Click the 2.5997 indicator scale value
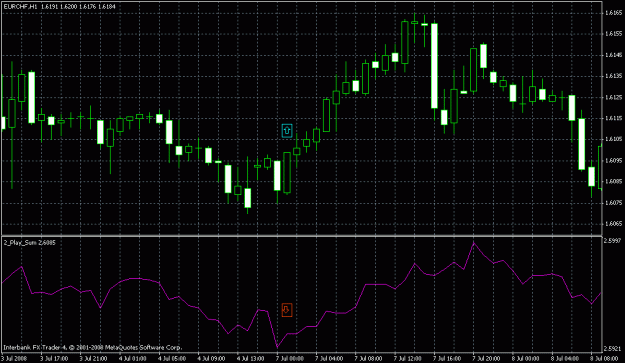This screenshot has height=363, width=625. [x=613, y=241]
